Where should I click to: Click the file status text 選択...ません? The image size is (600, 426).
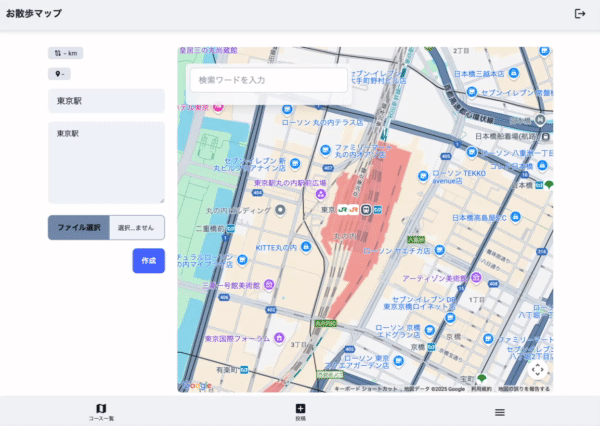click(x=136, y=228)
